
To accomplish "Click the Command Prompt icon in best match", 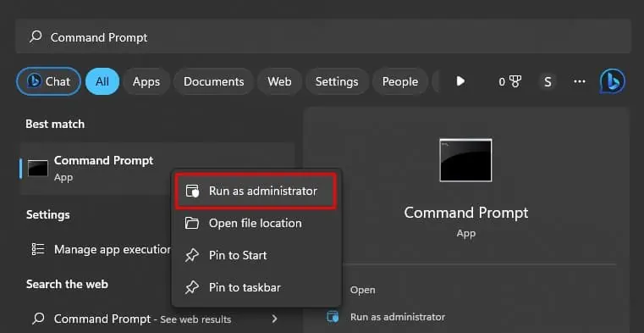I will (x=38, y=168).
